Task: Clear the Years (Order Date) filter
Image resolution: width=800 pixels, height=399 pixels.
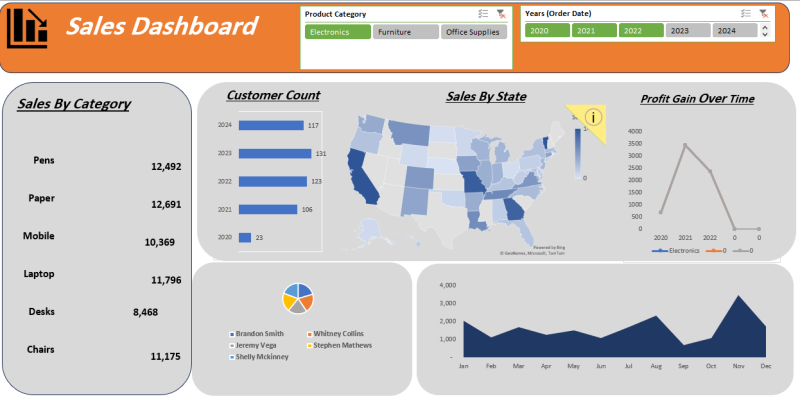Action: [x=763, y=14]
